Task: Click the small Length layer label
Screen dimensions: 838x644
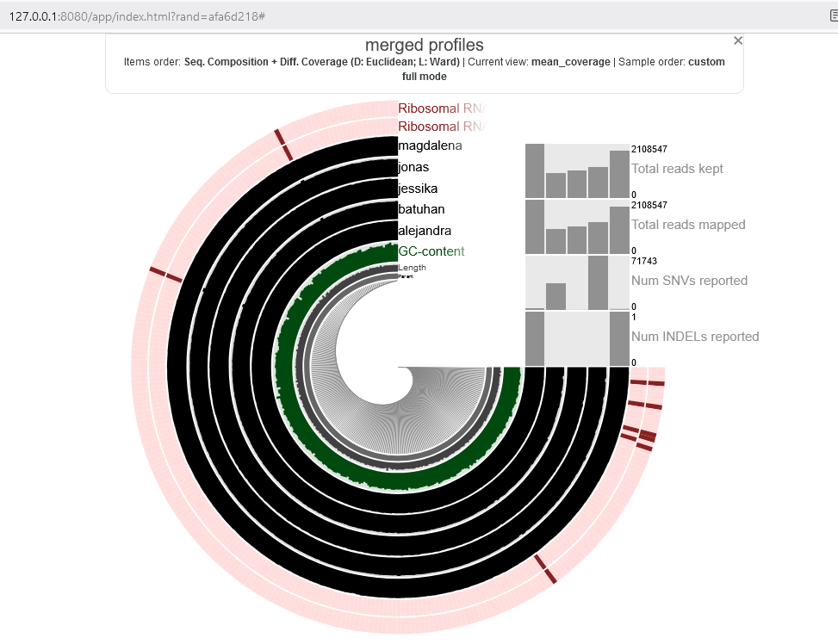Action: tap(412, 268)
